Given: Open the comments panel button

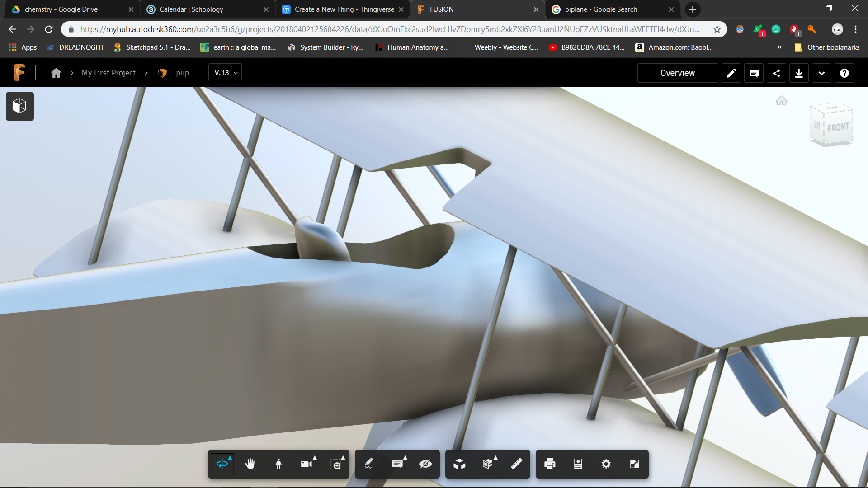Looking at the screenshot, I should [754, 73].
